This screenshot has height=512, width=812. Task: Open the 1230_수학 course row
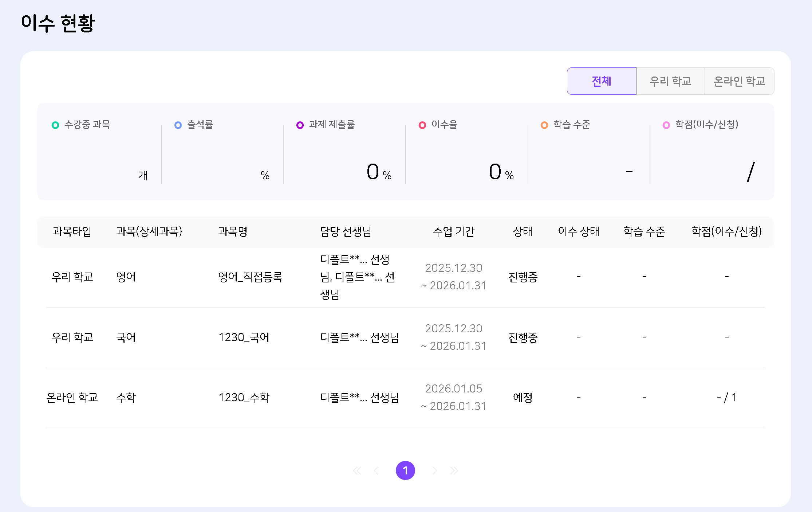(x=244, y=398)
